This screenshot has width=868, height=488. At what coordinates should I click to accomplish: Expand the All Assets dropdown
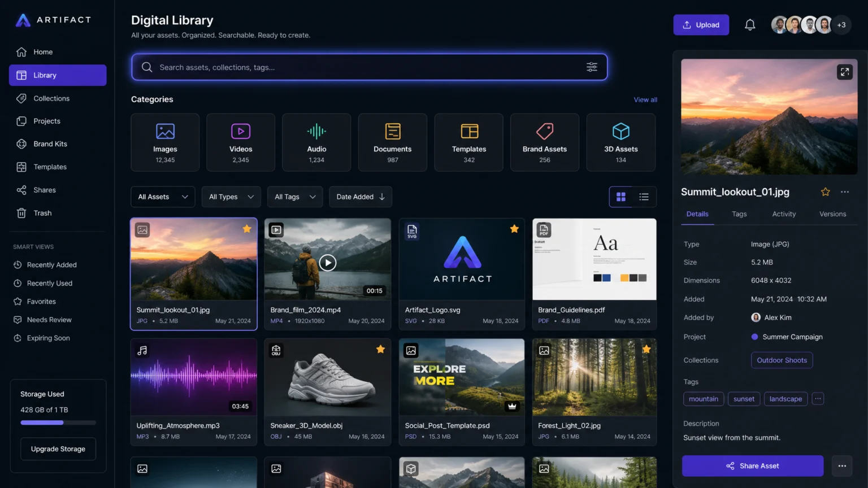pyautogui.click(x=163, y=197)
